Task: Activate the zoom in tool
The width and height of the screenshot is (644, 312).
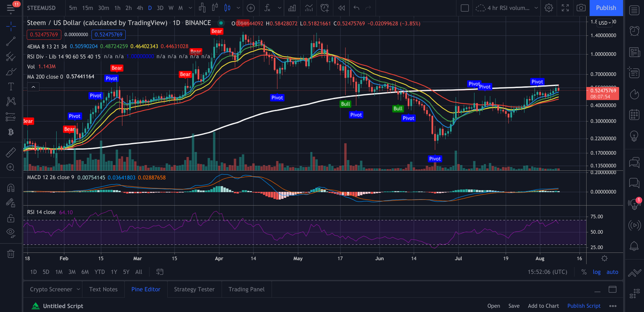Action: [11, 167]
